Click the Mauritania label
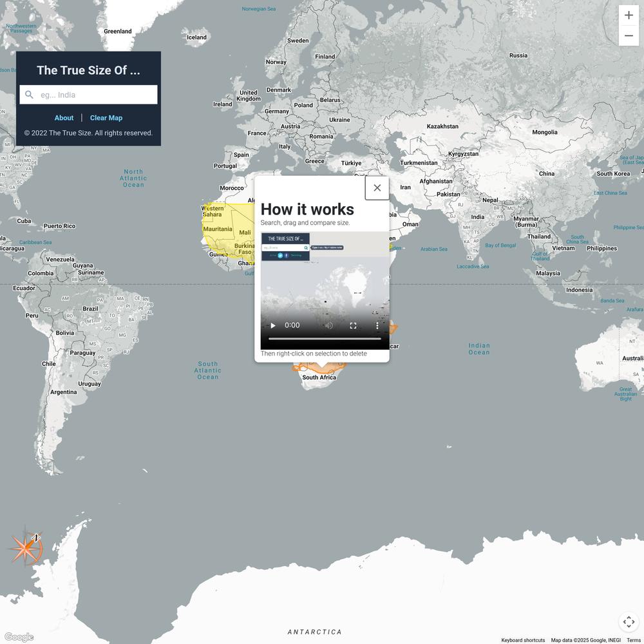Screen dimensions: 644x644 [218, 229]
